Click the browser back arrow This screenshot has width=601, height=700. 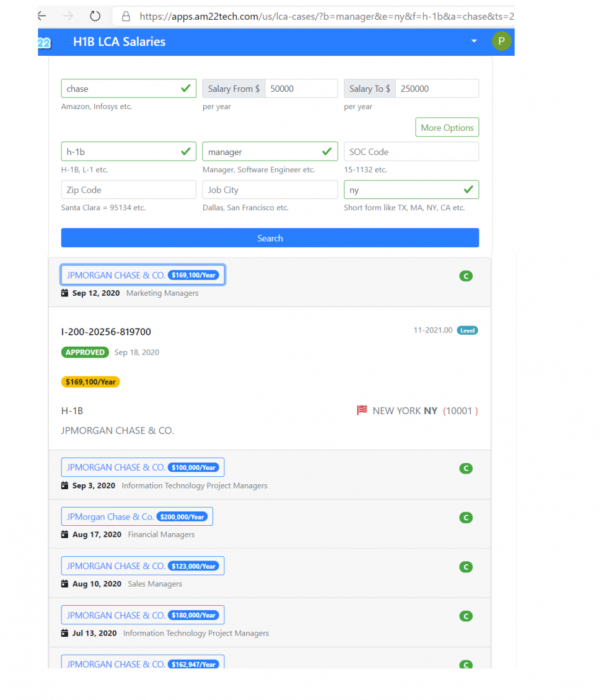42,17
